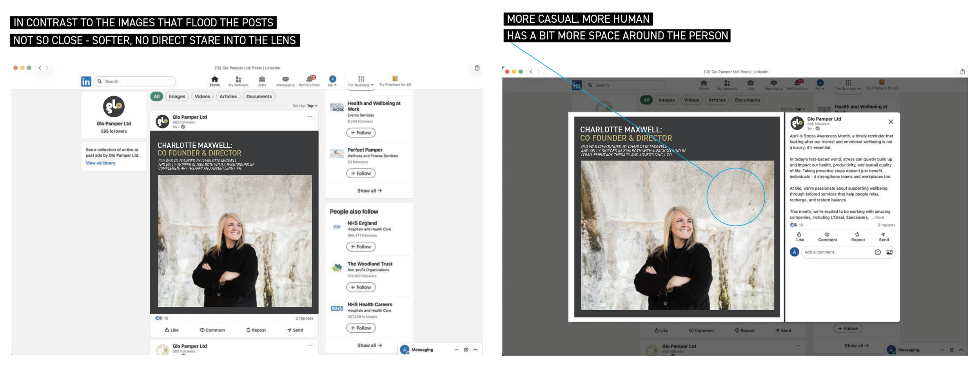Attach image icon in popup comment box

(889, 252)
